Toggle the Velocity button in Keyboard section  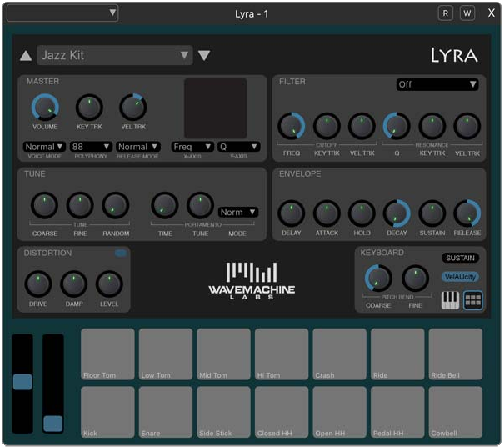pos(460,276)
